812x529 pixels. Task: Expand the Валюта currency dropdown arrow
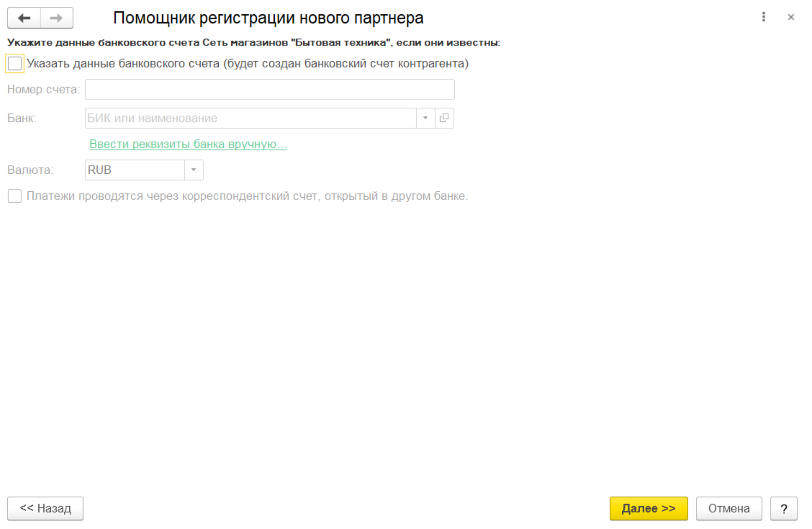pyautogui.click(x=194, y=170)
